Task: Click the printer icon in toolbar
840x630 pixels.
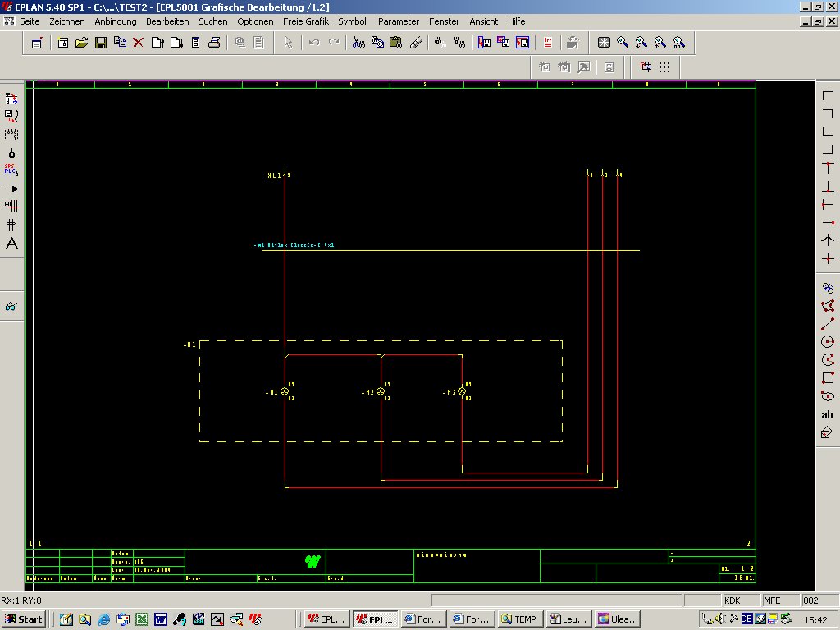Action: [214, 43]
